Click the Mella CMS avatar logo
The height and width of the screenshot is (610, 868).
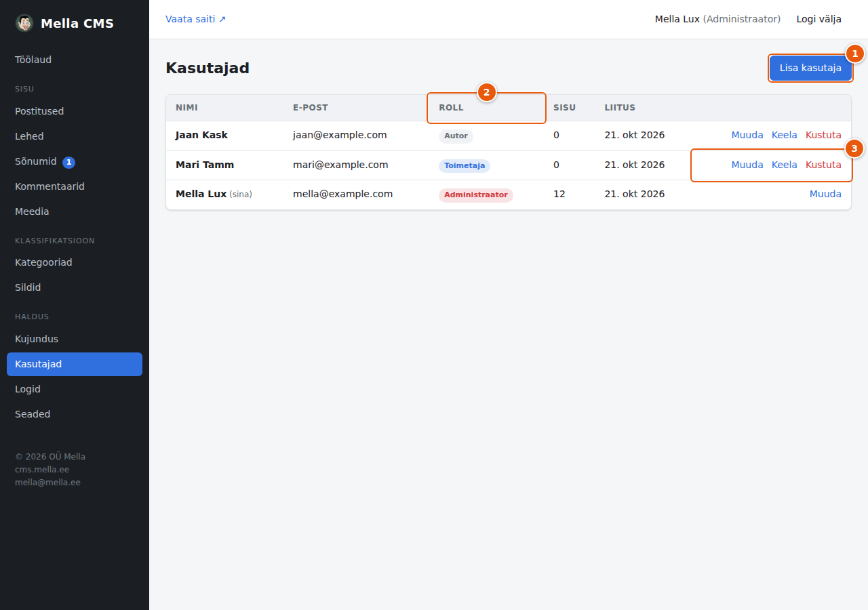[x=24, y=23]
